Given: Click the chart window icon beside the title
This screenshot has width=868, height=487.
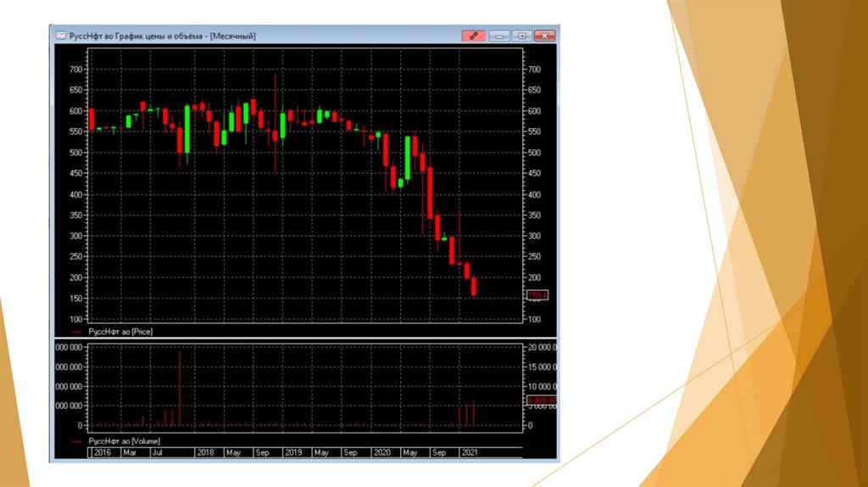Looking at the screenshot, I should point(60,36).
